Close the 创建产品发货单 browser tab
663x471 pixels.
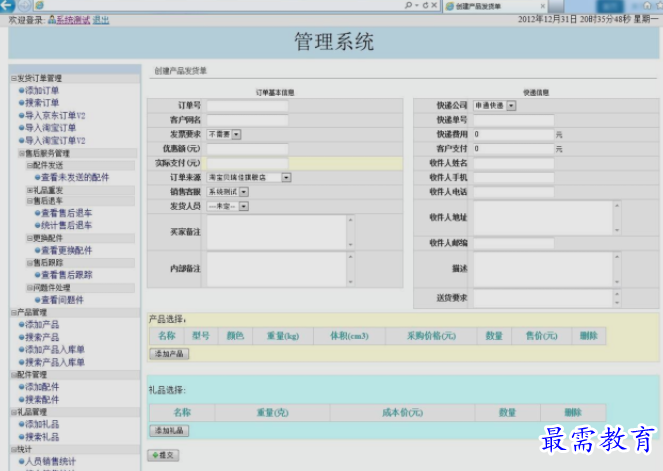[x=543, y=6]
